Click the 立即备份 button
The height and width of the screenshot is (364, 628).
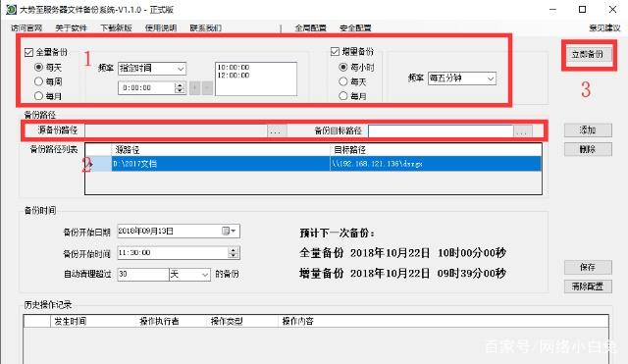click(x=588, y=55)
